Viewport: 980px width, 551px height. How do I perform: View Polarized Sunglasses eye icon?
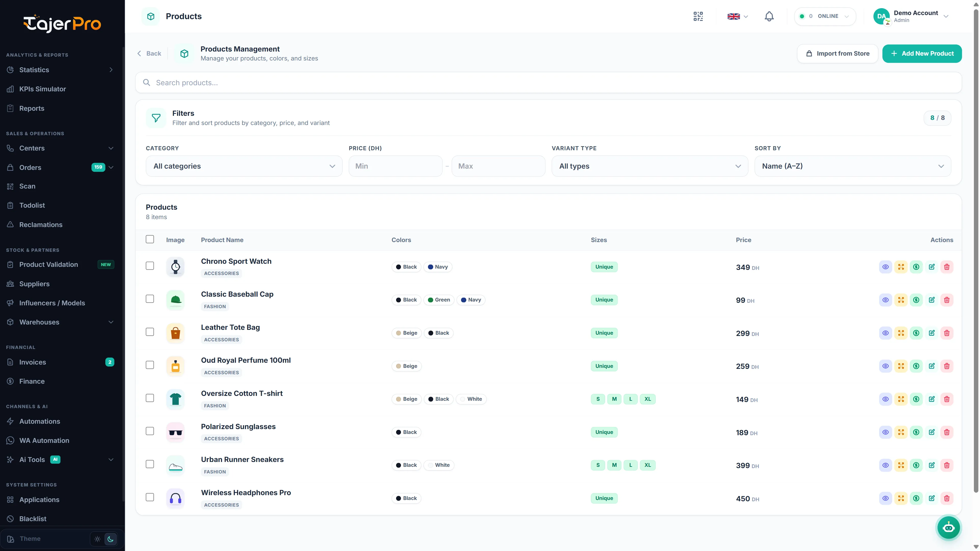point(886,432)
